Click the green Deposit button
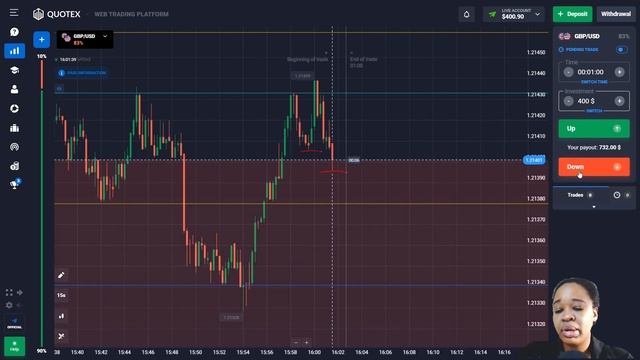The image size is (640, 360). point(572,14)
